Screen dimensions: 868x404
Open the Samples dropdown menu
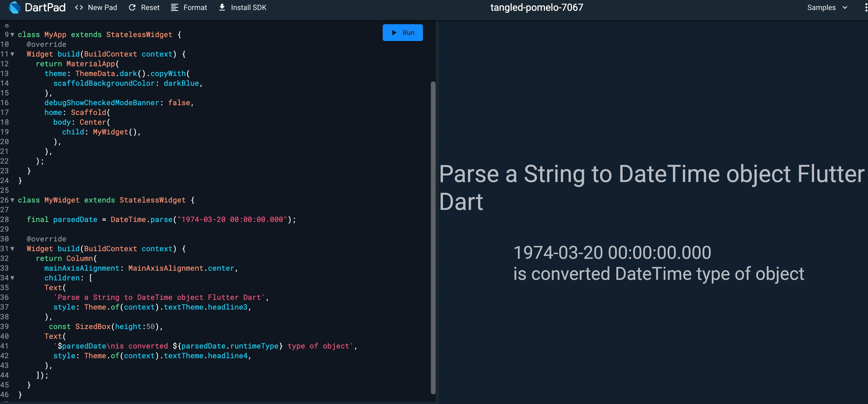pyautogui.click(x=821, y=7)
